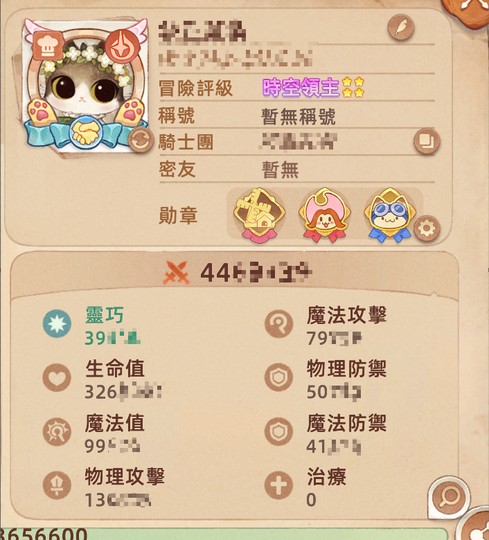Click the 暫無稱號 title field
489x540 pixels.
(x=298, y=116)
